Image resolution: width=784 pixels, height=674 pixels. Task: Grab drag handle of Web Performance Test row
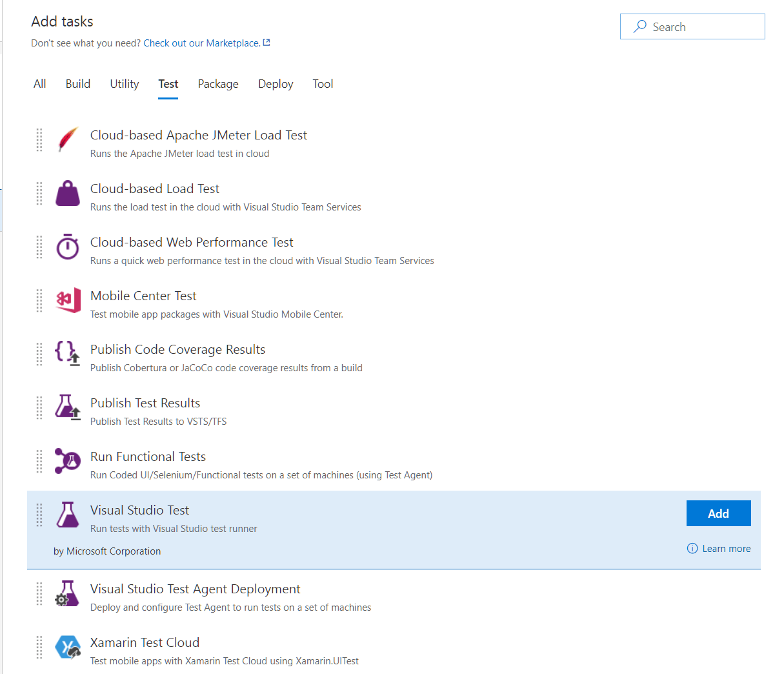[39, 247]
